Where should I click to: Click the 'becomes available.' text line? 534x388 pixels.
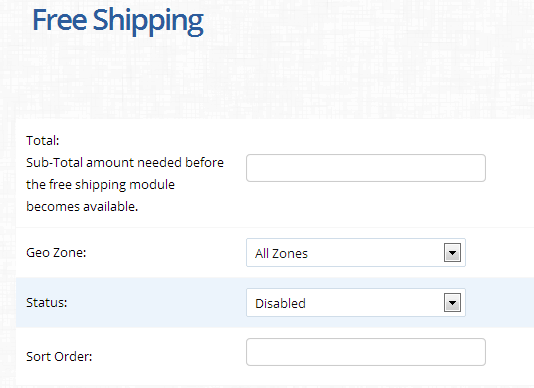tap(82, 206)
